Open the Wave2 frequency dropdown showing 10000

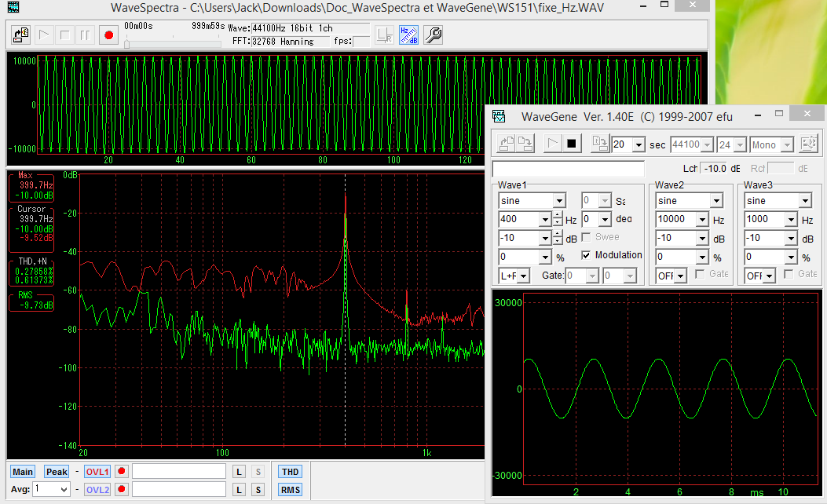[x=702, y=220]
